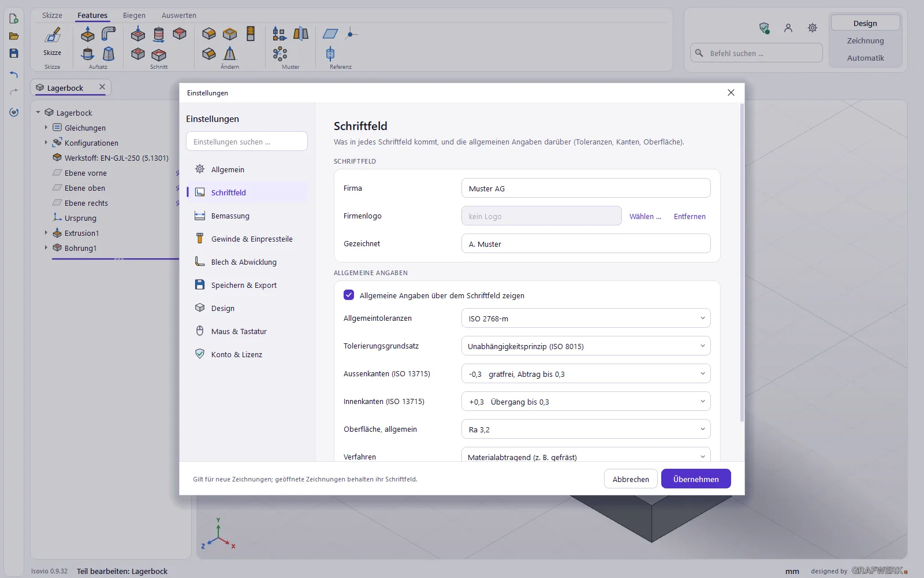924x578 pixels.
Task: Select the reference axis tool
Action: pyautogui.click(x=330, y=54)
